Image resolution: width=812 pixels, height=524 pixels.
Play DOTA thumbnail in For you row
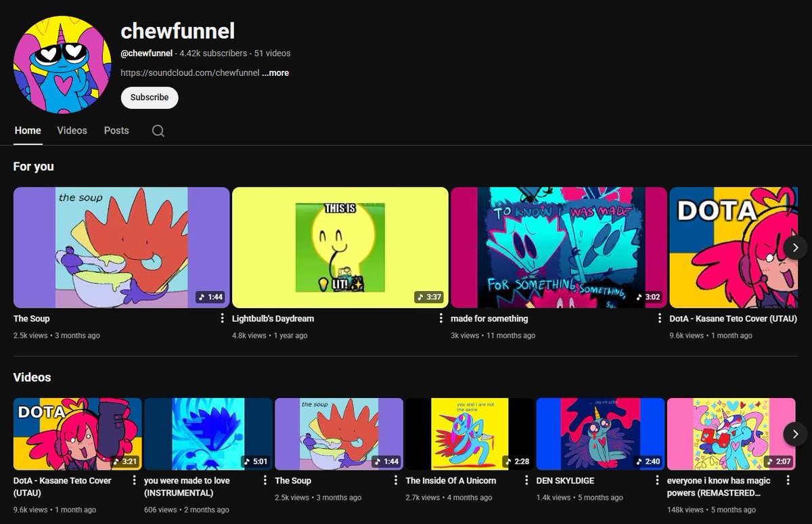(734, 248)
